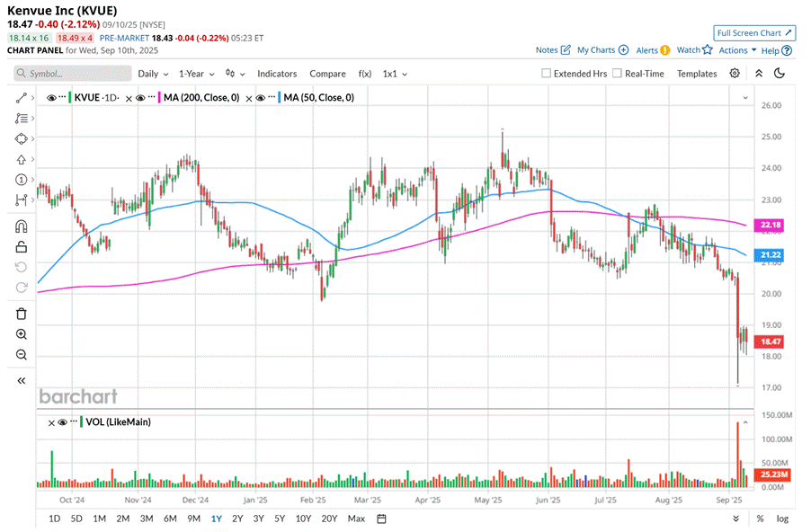Select the 10Y time range

pyautogui.click(x=303, y=519)
